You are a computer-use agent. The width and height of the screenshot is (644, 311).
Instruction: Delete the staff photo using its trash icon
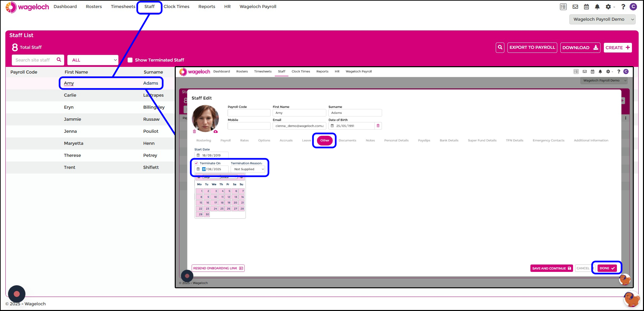pos(194,131)
